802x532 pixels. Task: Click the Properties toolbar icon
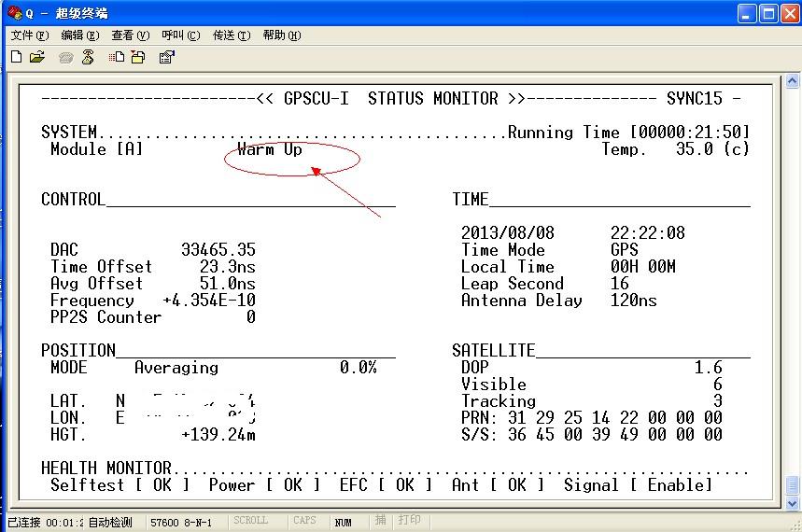(x=167, y=57)
